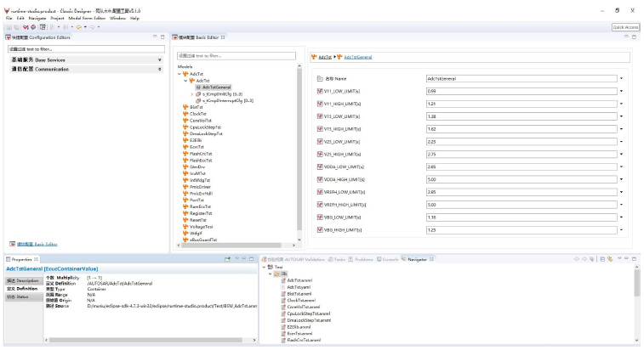Click the Collapse All icon in Navigator toolbar

point(602,259)
